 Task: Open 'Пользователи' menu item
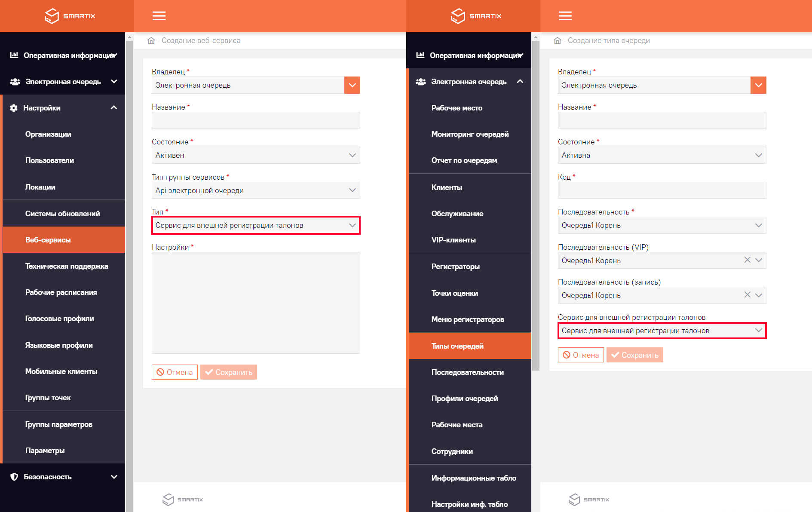[64, 160]
